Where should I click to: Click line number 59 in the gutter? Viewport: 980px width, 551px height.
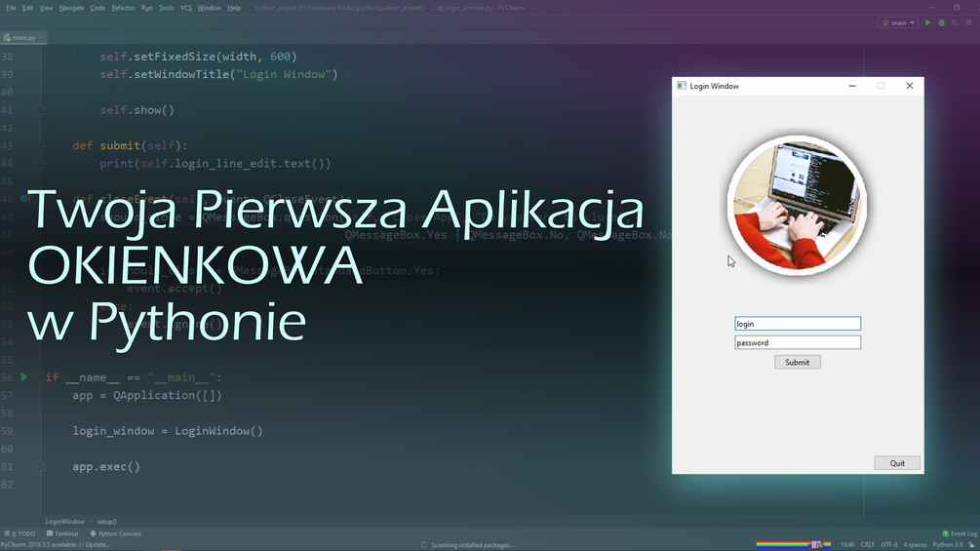point(7,431)
